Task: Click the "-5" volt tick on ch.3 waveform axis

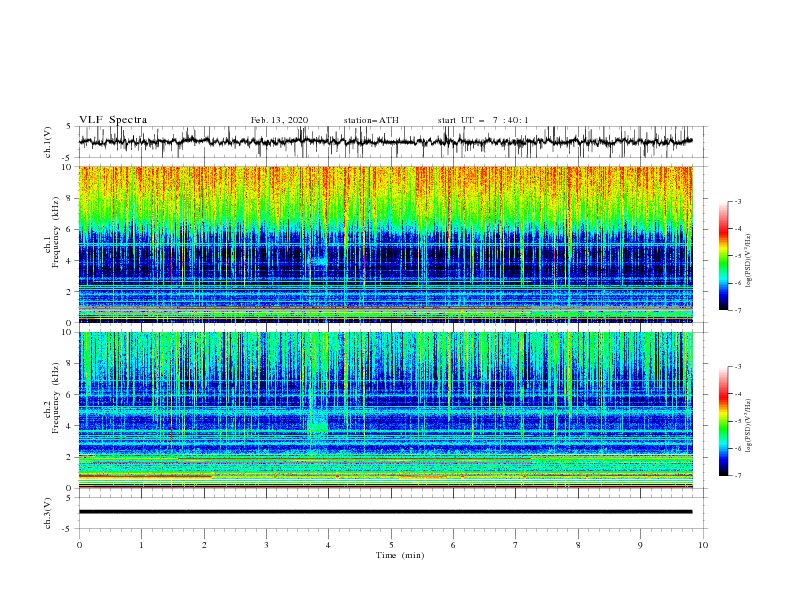Action: (68, 529)
